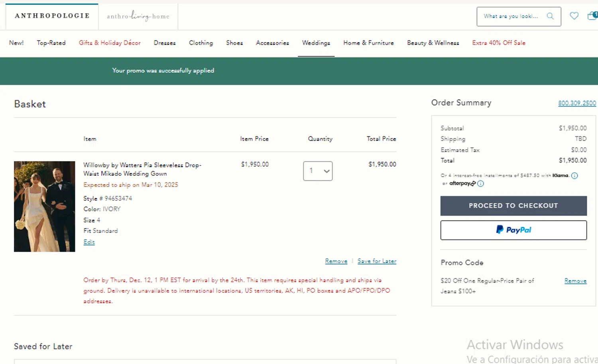
Task: Click Edit for the wedding gown
Action: (89, 242)
